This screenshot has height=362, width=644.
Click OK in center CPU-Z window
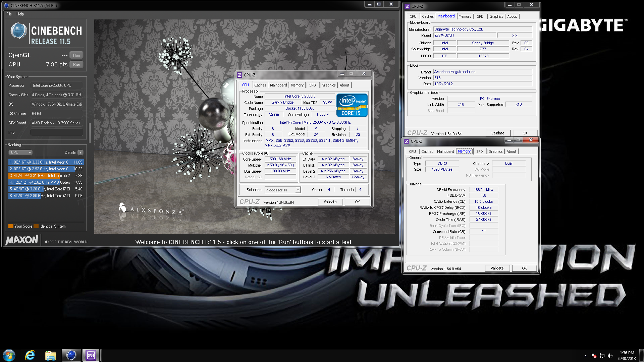[x=357, y=202]
